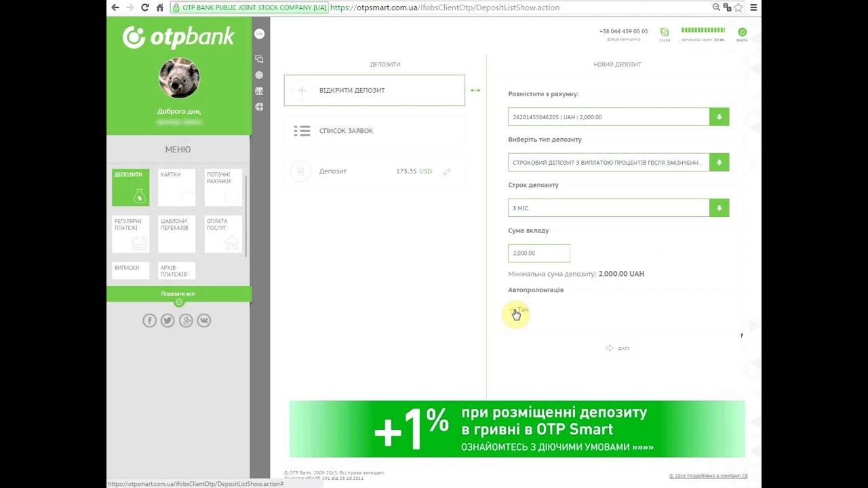Open the РЕГУЛЯРНІ ПЛАТЕЖІ menu tile
868x488 pixels.
130,234
